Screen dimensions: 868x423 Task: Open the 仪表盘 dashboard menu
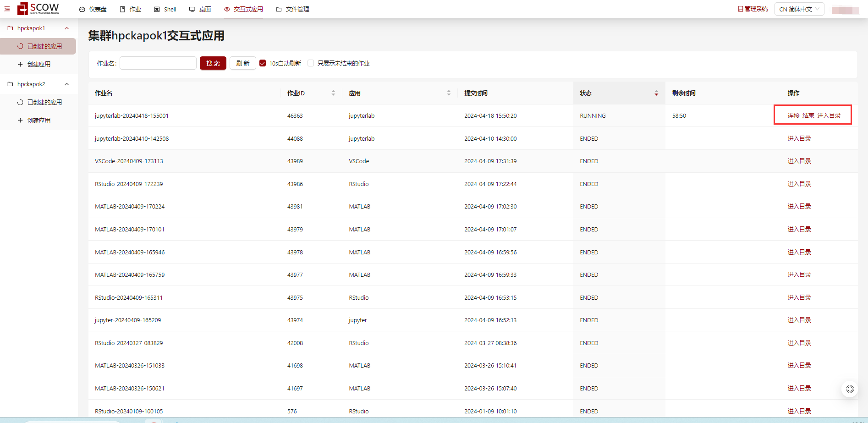(93, 9)
